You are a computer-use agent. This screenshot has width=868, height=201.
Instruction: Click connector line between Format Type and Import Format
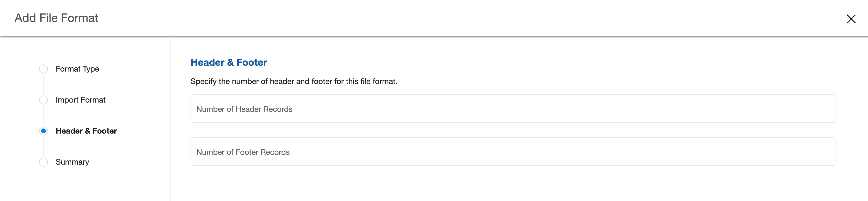tap(43, 85)
